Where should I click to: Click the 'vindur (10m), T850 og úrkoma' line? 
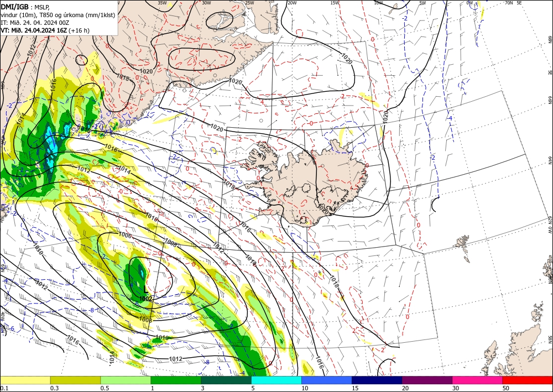click(58, 14)
